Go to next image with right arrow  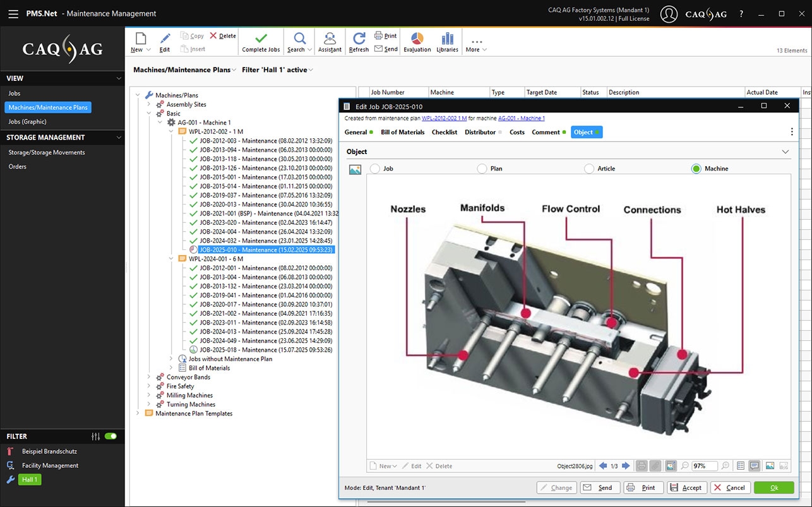pos(626,466)
